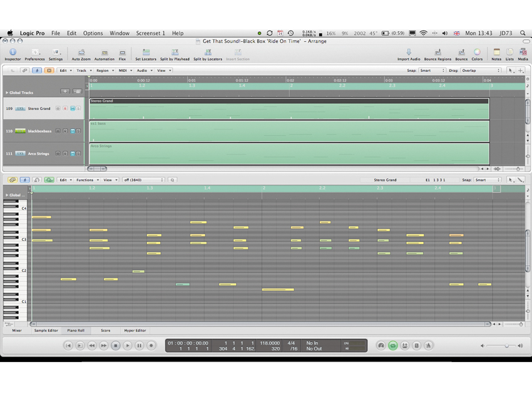Open the off (3840) quantize dropdown
Image resolution: width=532 pixels, height=399 pixels.
click(143, 180)
